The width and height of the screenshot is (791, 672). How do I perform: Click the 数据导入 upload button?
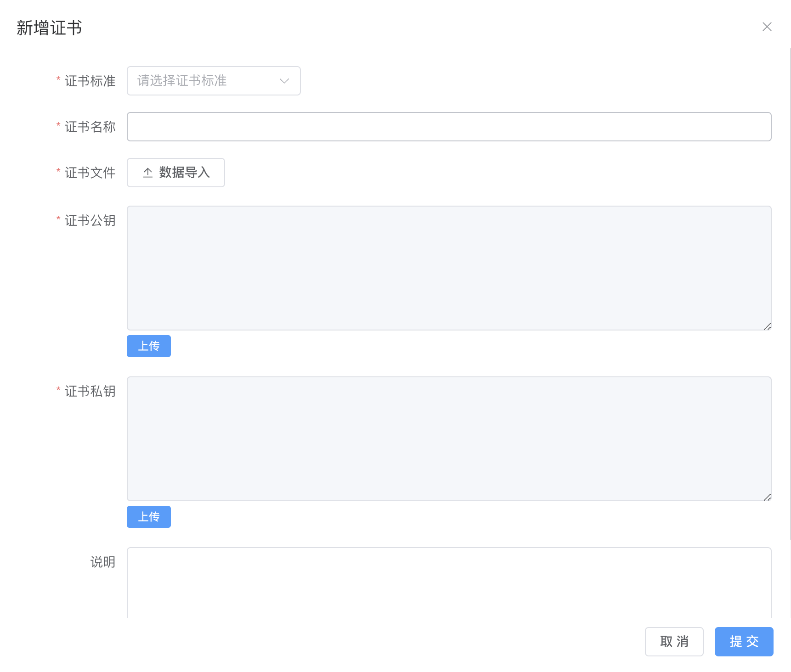pos(176,173)
